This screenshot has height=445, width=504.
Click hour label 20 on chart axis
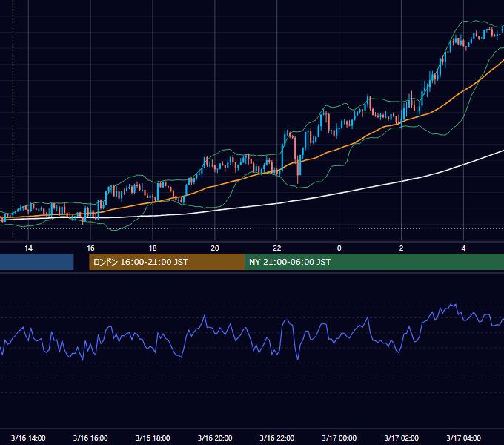[x=215, y=248]
